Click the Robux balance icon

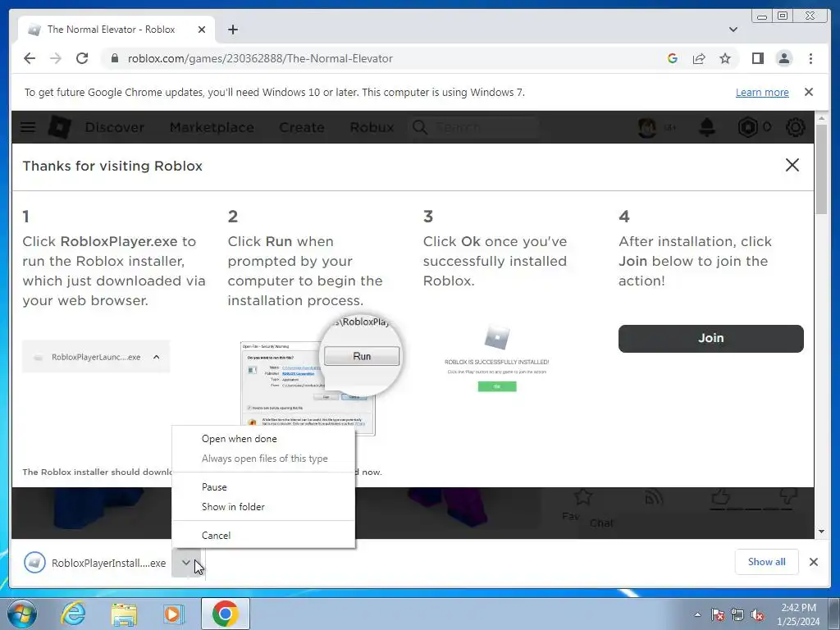click(748, 127)
